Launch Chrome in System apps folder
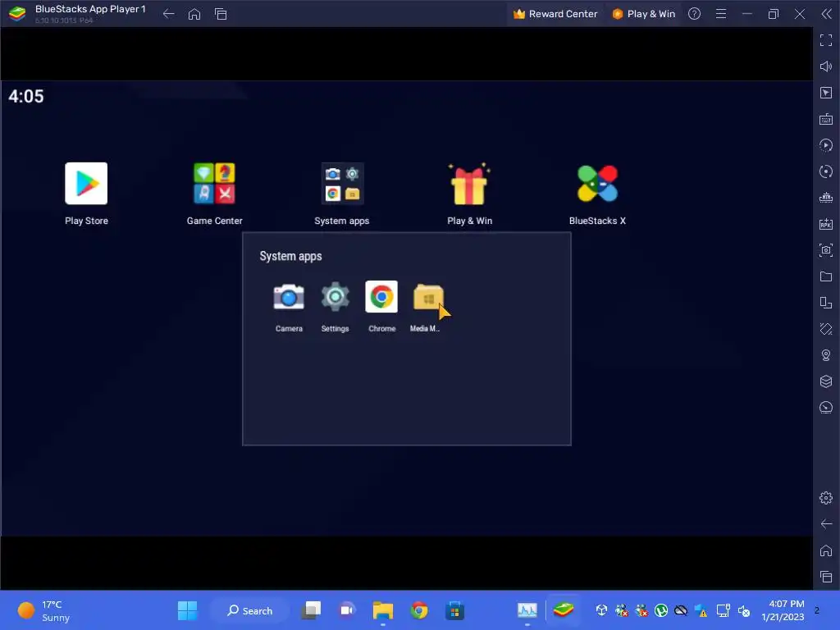The height and width of the screenshot is (630, 840). [381, 296]
